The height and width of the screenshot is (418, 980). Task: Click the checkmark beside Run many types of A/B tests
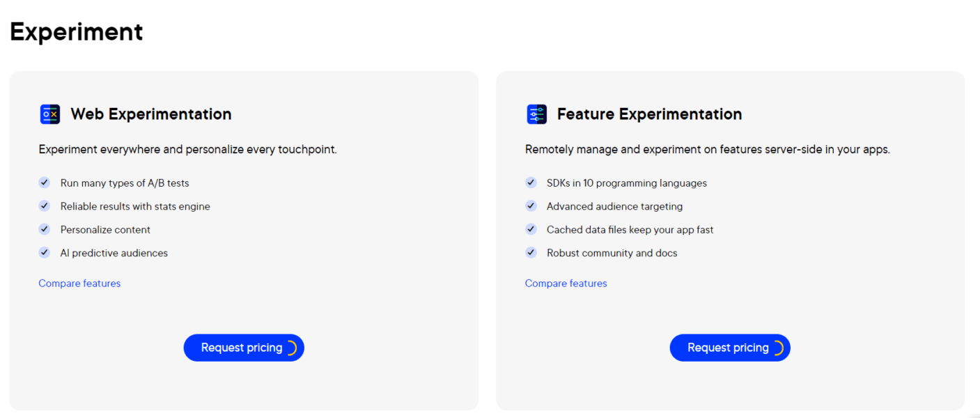pyautogui.click(x=44, y=183)
